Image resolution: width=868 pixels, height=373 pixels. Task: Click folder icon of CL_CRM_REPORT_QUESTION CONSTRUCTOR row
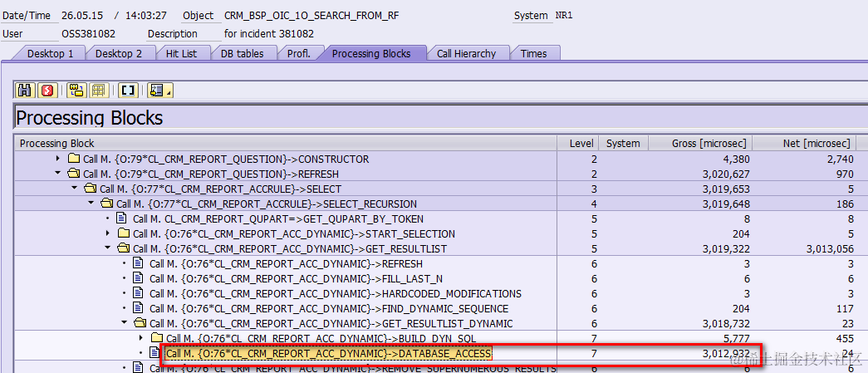click(x=74, y=160)
